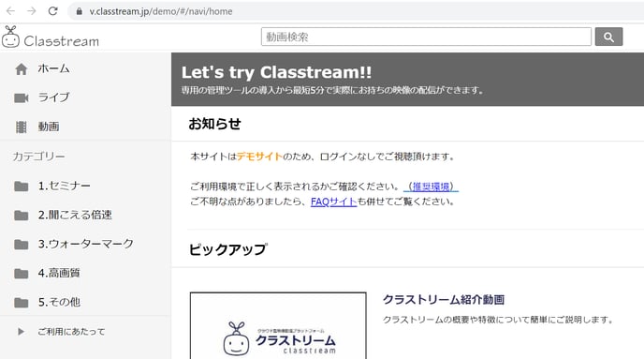
Task: Expand ご利用にあたって with the triangle arrow
Action: coord(21,332)
